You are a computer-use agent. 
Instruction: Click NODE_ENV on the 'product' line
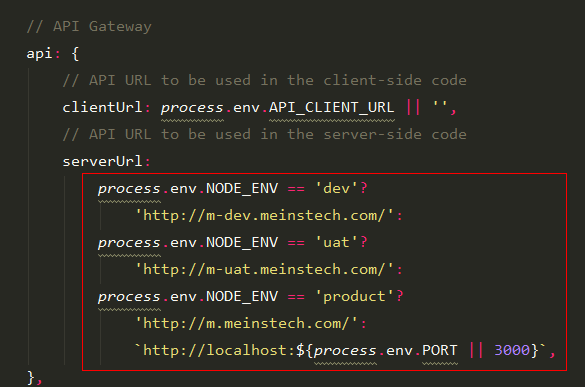point(242,296)
